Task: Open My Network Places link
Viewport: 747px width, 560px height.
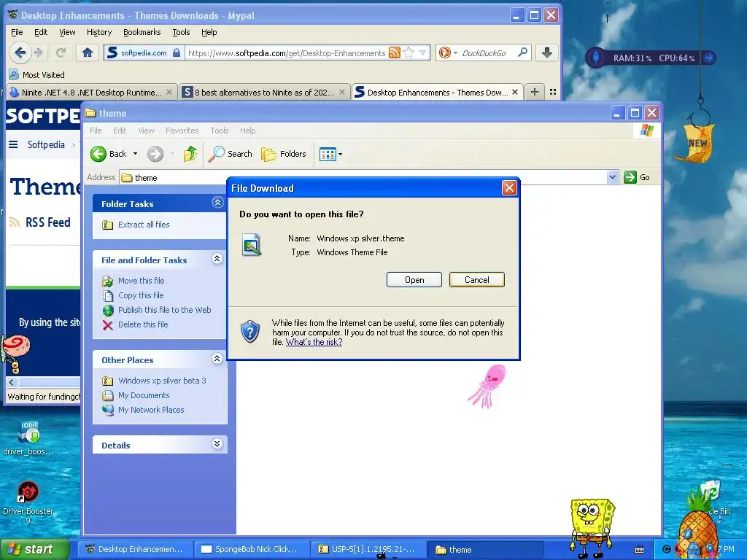Action: 151,410
